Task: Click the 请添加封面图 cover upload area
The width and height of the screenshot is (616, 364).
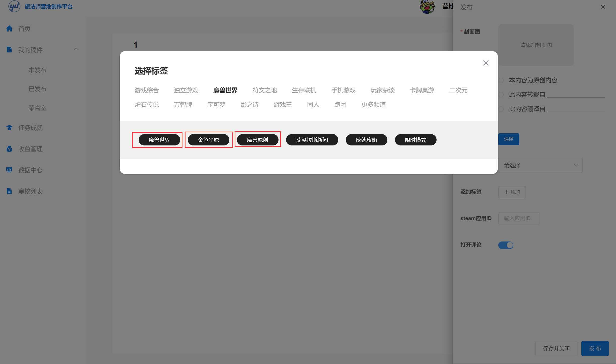Action: click(536, 45)
